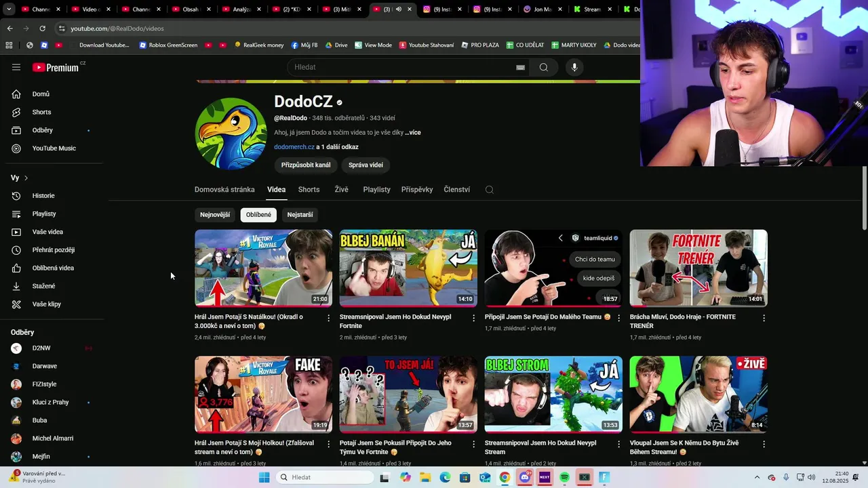868x488 pixels.
Task: Open options menu for Malého Teamu video
Action: click(x=619, y=318)
